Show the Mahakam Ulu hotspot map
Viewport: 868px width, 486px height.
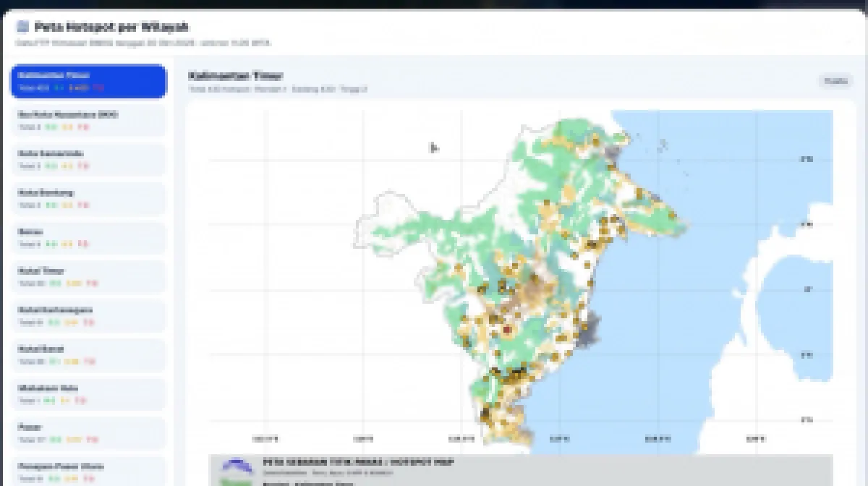coord(88,393)
